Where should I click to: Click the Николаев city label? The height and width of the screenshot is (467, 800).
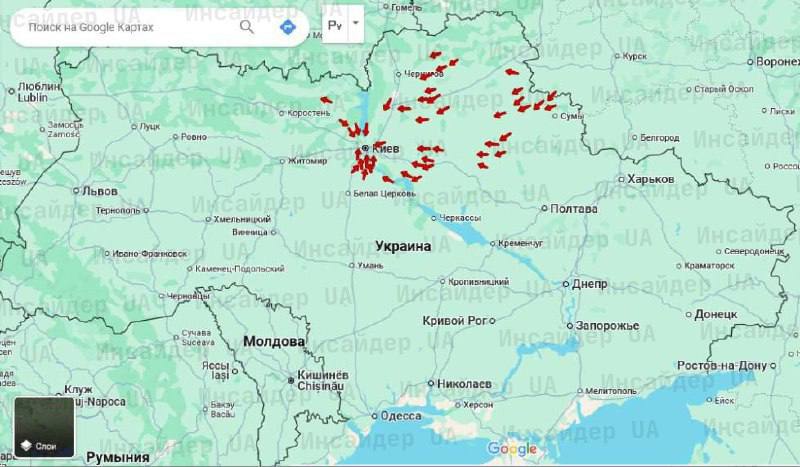(x=465, y=384)
